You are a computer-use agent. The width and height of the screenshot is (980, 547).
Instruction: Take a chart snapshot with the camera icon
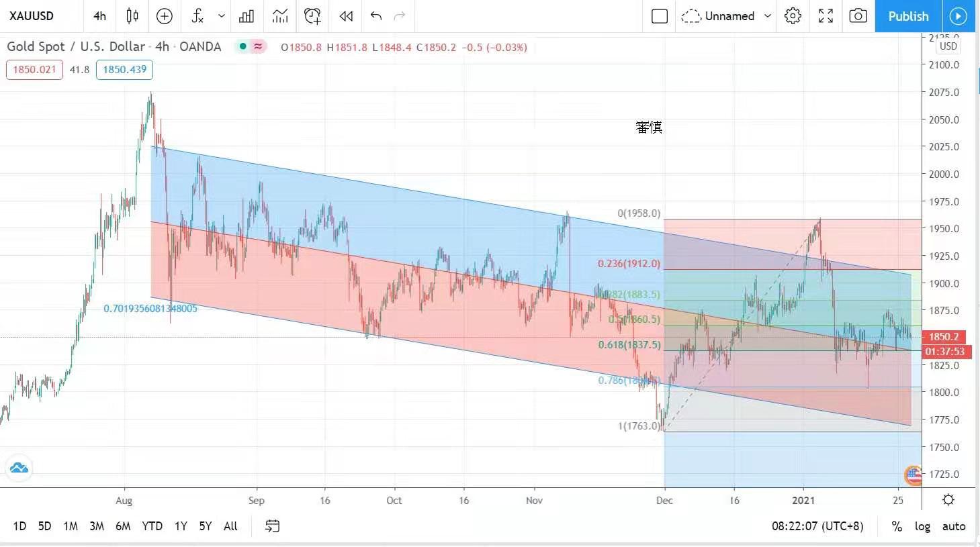(858, 16)
